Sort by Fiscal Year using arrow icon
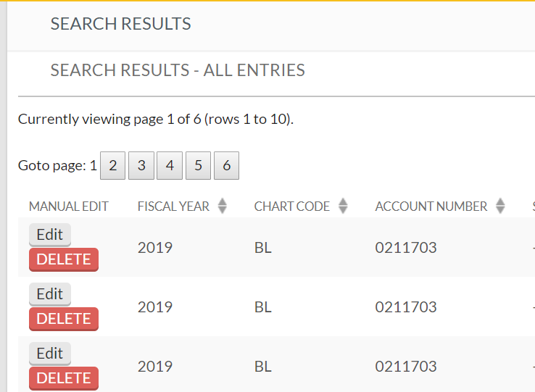535x392 pixels. [x=223, y=207]
